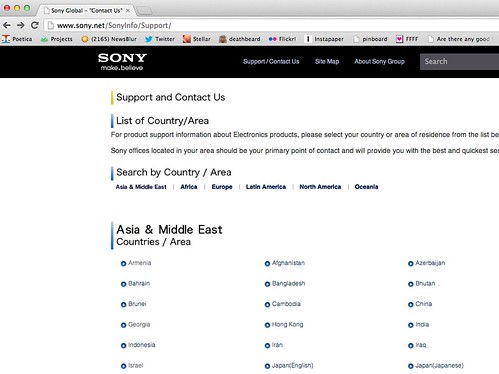
Task: Select the Sony Global Contact Us tab
Action: pyautogui.click(x=87, y=10)
